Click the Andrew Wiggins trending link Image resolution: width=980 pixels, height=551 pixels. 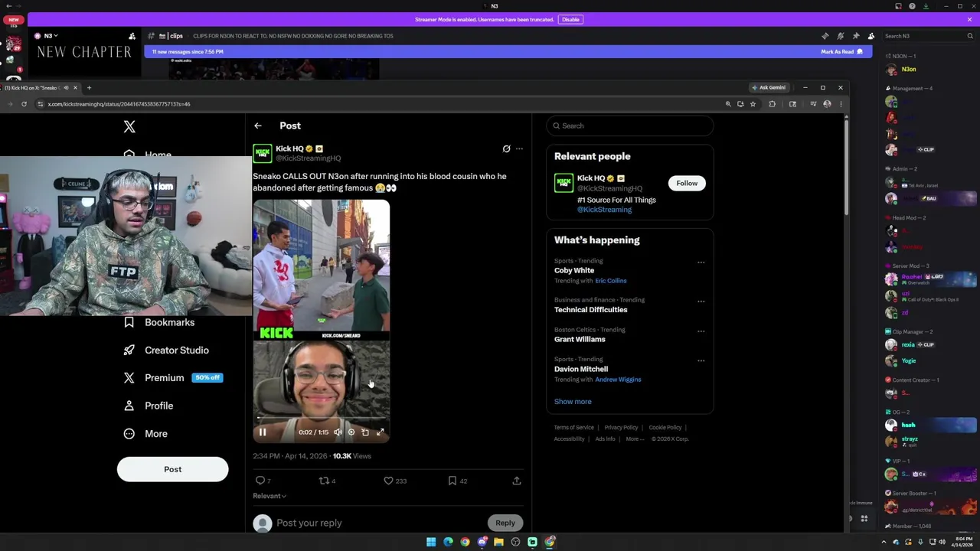[618, 380]
